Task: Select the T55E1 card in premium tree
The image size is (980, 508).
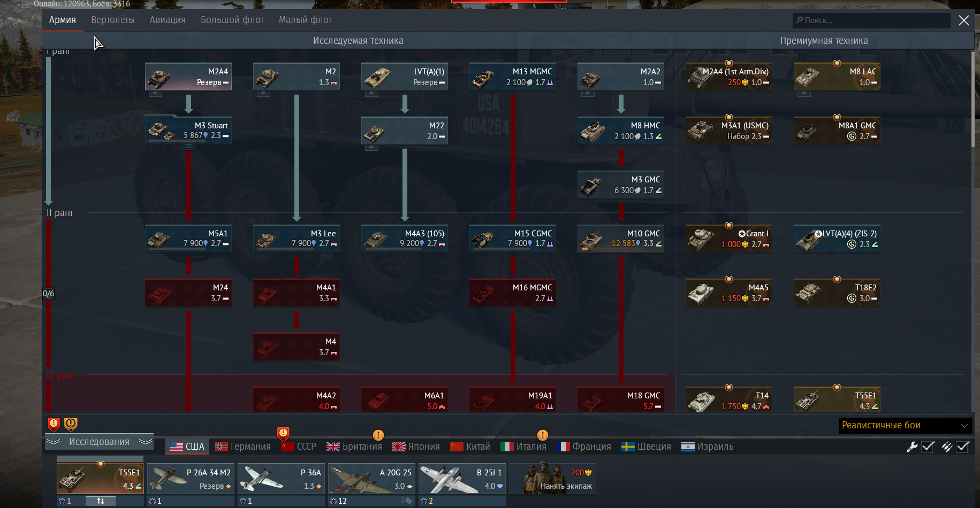Action: pyautogui.click(x=837, y=399)
